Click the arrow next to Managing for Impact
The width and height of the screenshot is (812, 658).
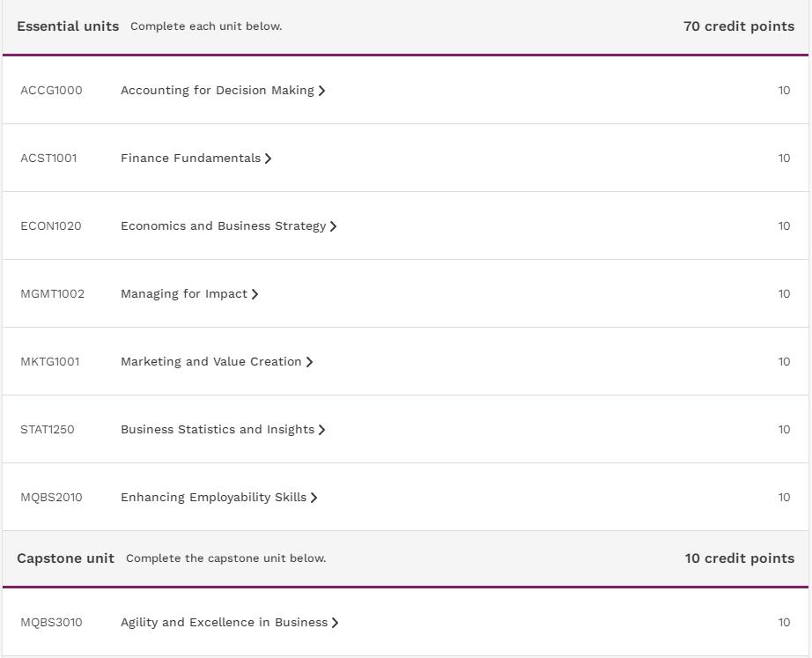pos(255,294)
